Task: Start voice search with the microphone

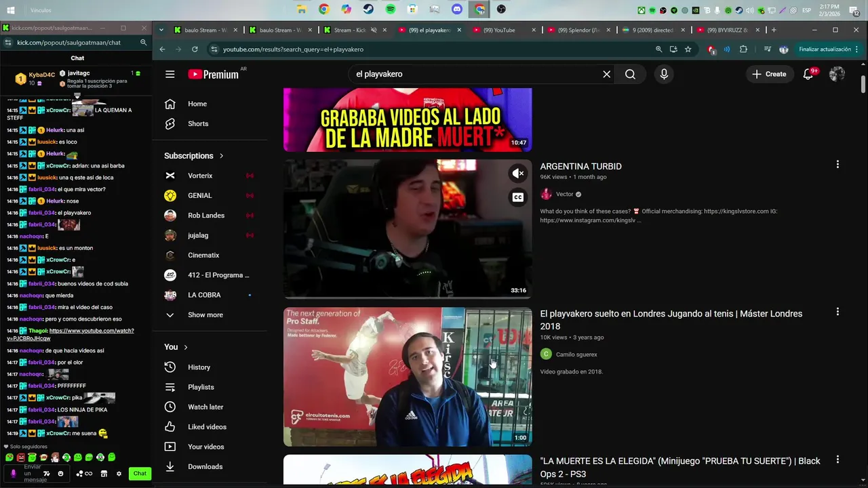Action: [664, 74]
